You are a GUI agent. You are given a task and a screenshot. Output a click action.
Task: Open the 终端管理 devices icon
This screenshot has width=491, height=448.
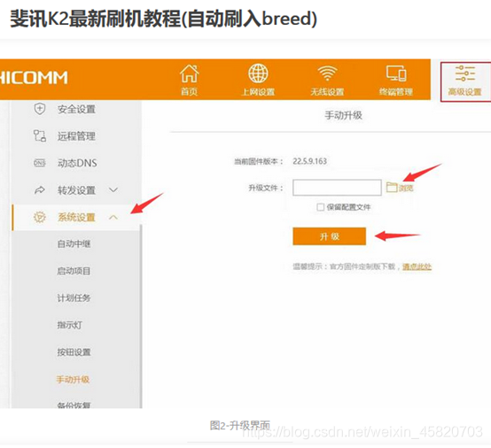tap(396, 73)
